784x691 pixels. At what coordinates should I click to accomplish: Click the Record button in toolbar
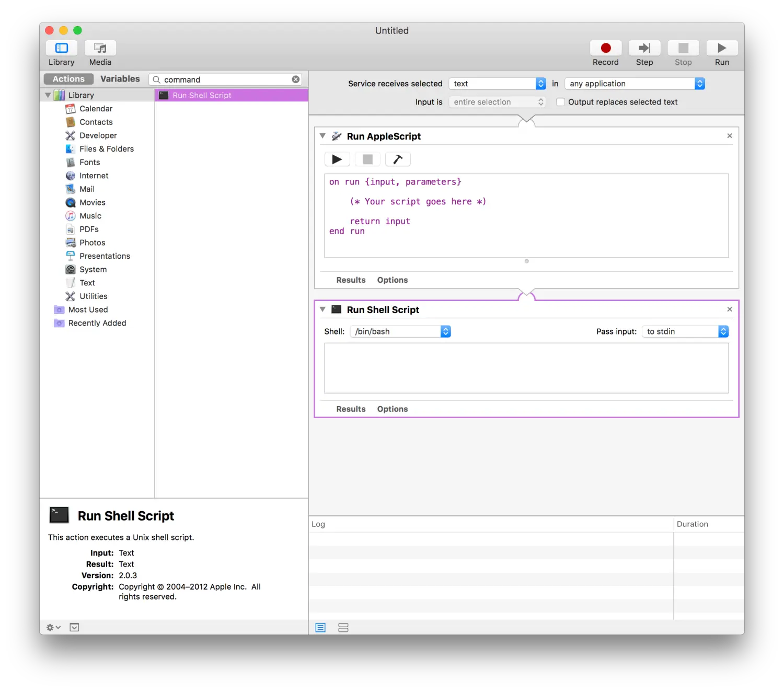click(605, 48)
